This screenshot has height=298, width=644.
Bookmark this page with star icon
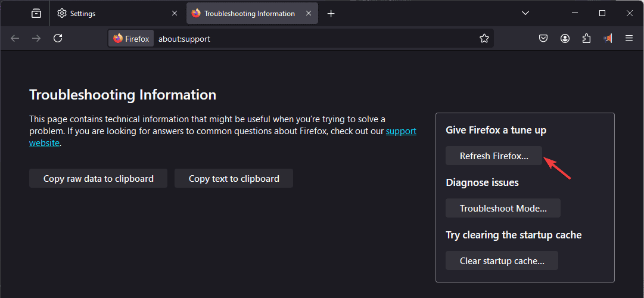click(x=484, y=39)
